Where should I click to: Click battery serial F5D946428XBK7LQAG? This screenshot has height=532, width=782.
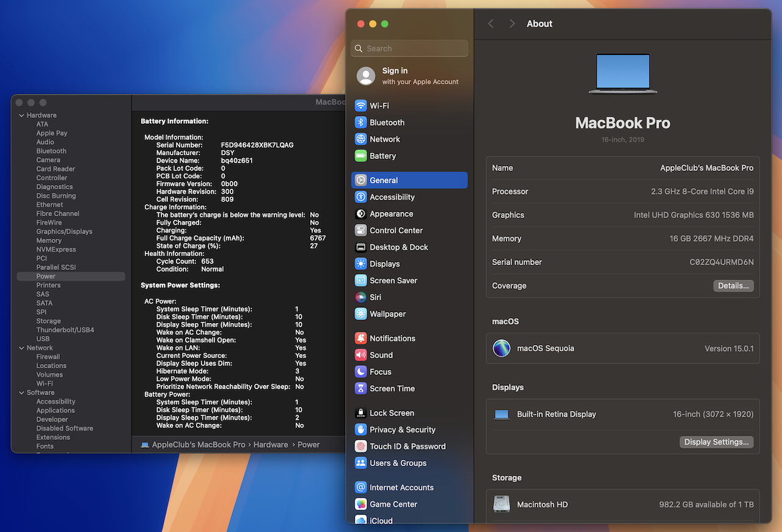[x=257, y=145]
